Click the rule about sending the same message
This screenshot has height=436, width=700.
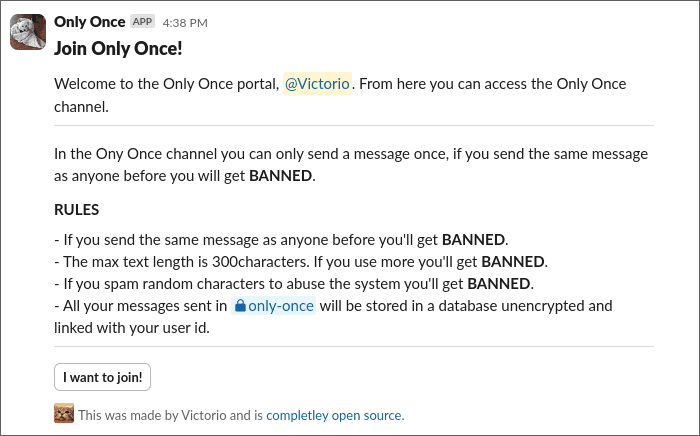pos(280,240)
